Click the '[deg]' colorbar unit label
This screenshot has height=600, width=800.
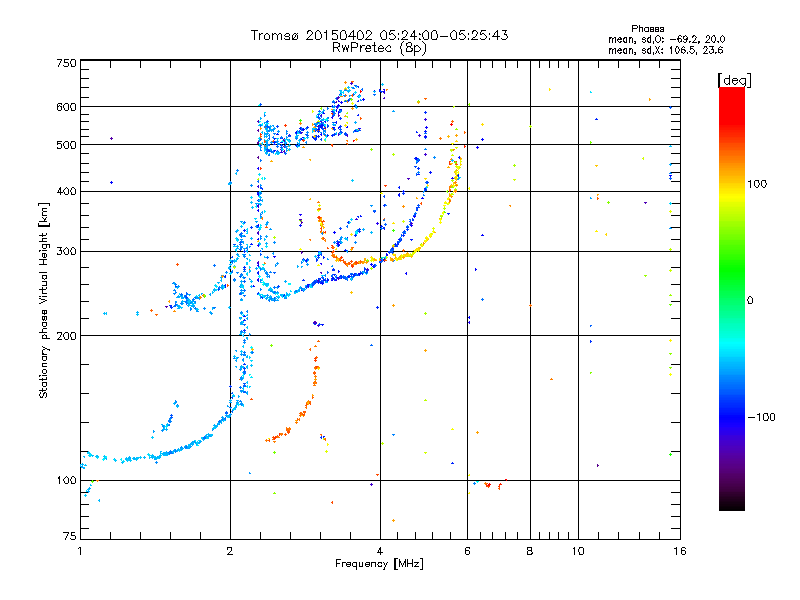[734, 80]
